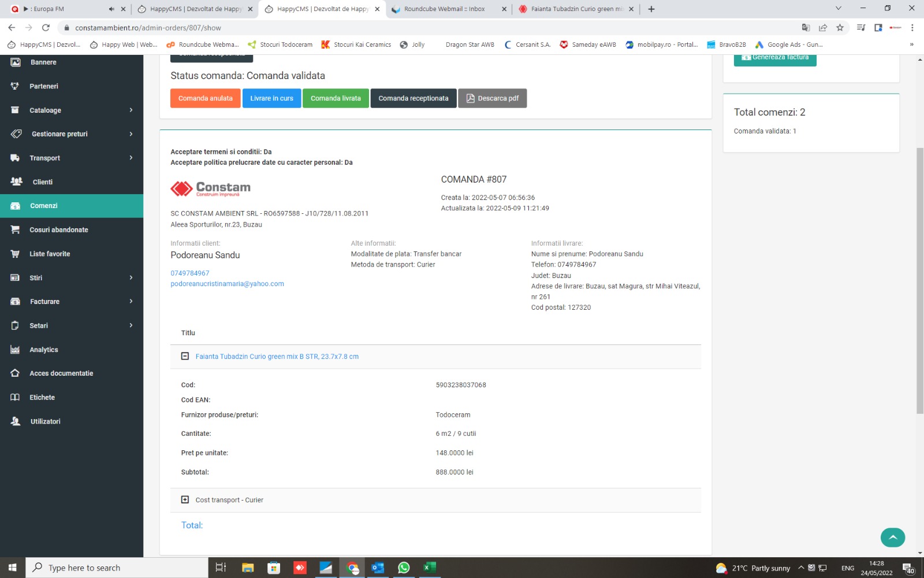The image size is (924, 578).
Task: Open a new browser tab
Action: tap(651, 9)
